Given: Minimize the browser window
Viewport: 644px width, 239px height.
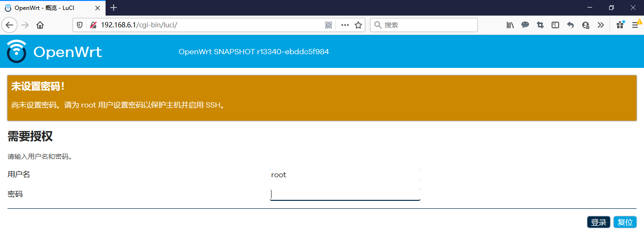Looking at the screenshot, I should click(x=590, y=8).
